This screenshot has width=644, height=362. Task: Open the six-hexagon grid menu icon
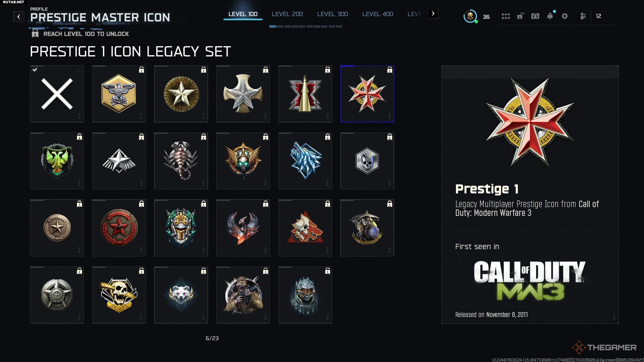coord(506,16)
